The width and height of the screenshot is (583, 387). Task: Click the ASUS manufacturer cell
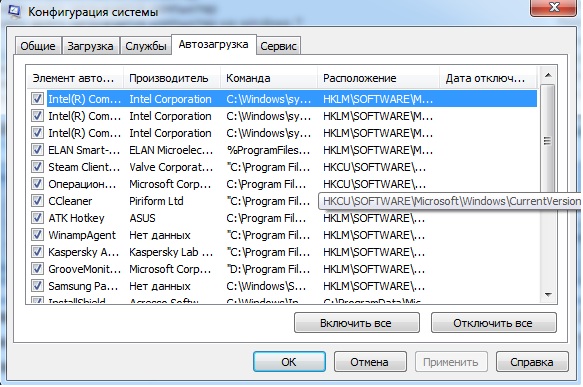[x=142, y=218]
